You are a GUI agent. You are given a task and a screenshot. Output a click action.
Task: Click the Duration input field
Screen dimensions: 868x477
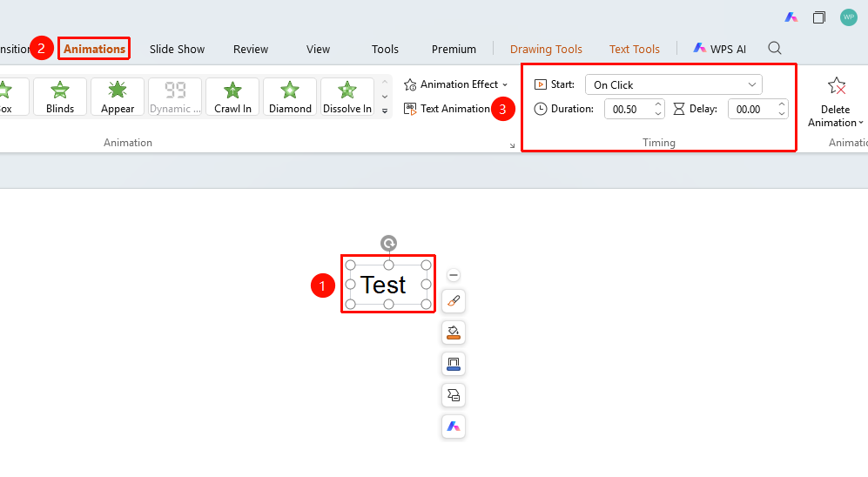(x=628, y=110)
